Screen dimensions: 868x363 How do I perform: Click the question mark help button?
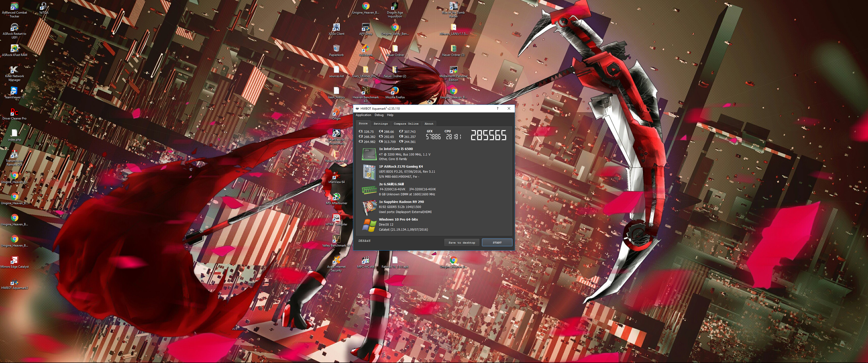tap(497, 108)
